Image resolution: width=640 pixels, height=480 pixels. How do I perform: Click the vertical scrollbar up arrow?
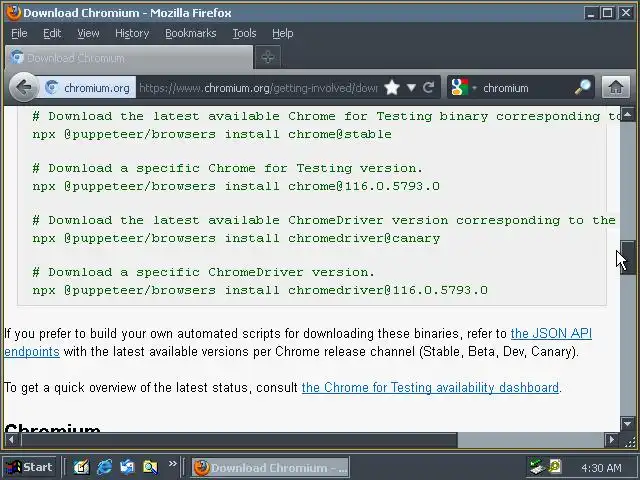628,114
